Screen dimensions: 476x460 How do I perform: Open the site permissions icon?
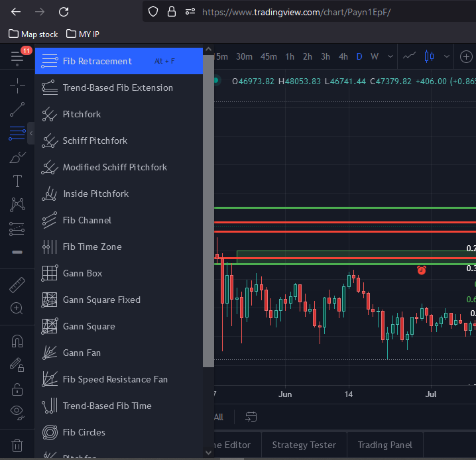tap(190, 12)
